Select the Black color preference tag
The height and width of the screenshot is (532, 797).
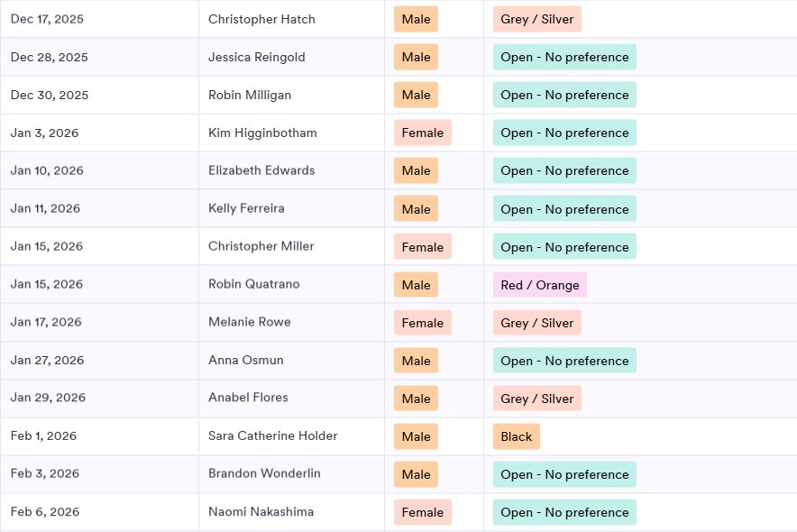517,436
